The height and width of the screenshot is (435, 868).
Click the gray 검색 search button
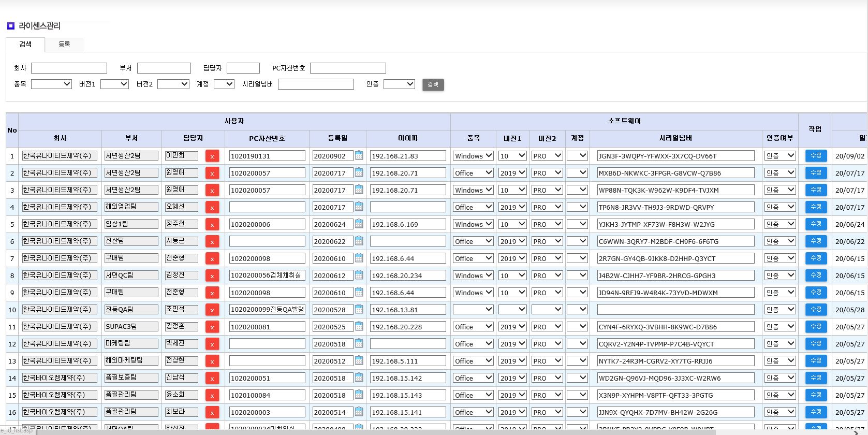[x=433, y=84]
